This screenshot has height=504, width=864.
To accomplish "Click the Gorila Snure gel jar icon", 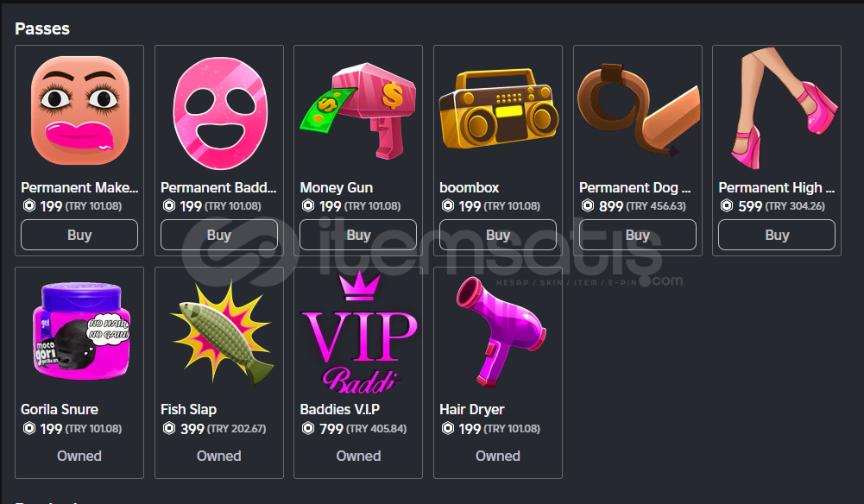I will tap(80, 331).
